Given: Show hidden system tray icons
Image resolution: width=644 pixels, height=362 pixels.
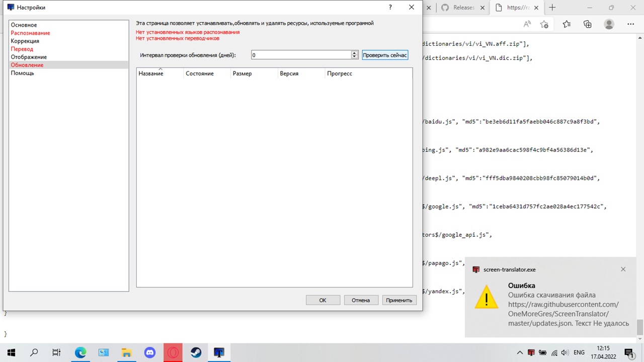Looking at the screenshot, I should click(x=520, y=352).
